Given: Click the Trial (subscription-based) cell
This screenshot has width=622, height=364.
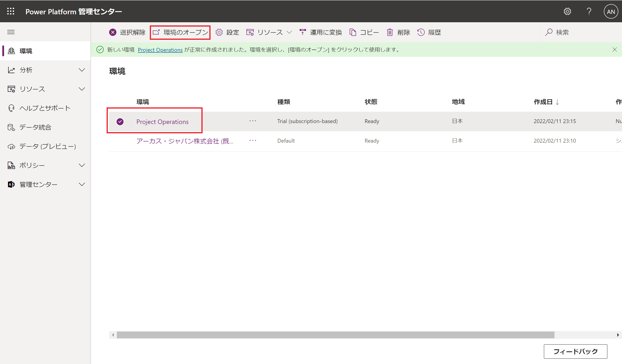Looking at the screenshot, I should (307, 121).
